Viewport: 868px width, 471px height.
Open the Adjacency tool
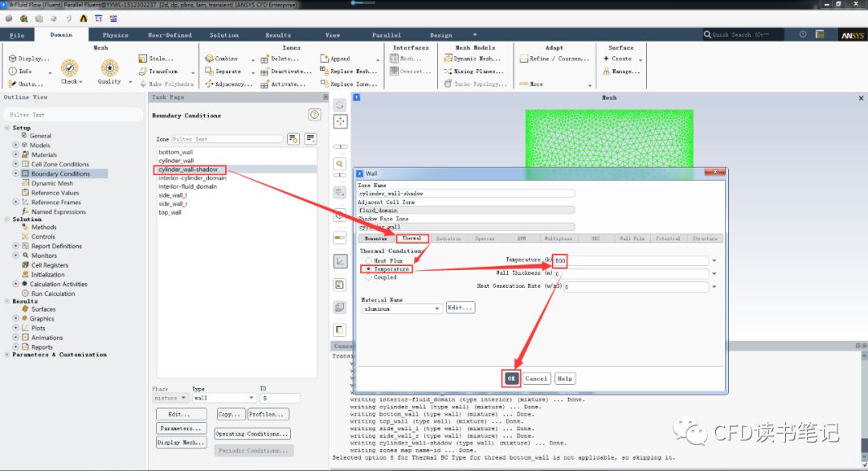tap(228, 84)
